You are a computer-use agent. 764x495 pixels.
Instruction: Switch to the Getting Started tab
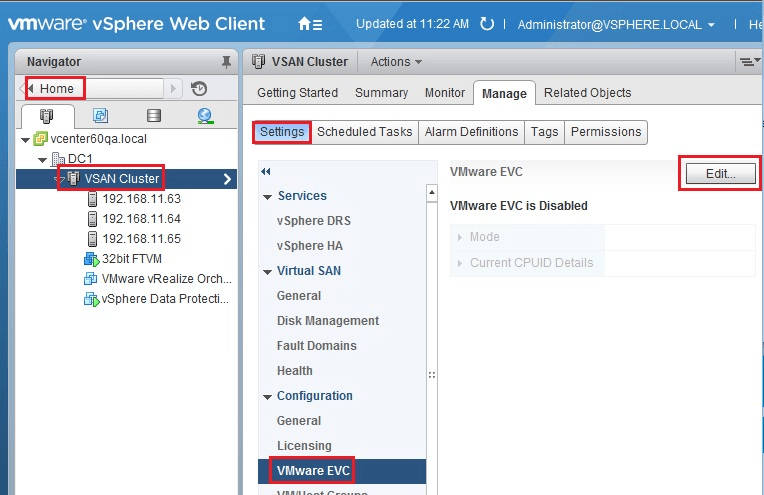[x=297, y=93]
